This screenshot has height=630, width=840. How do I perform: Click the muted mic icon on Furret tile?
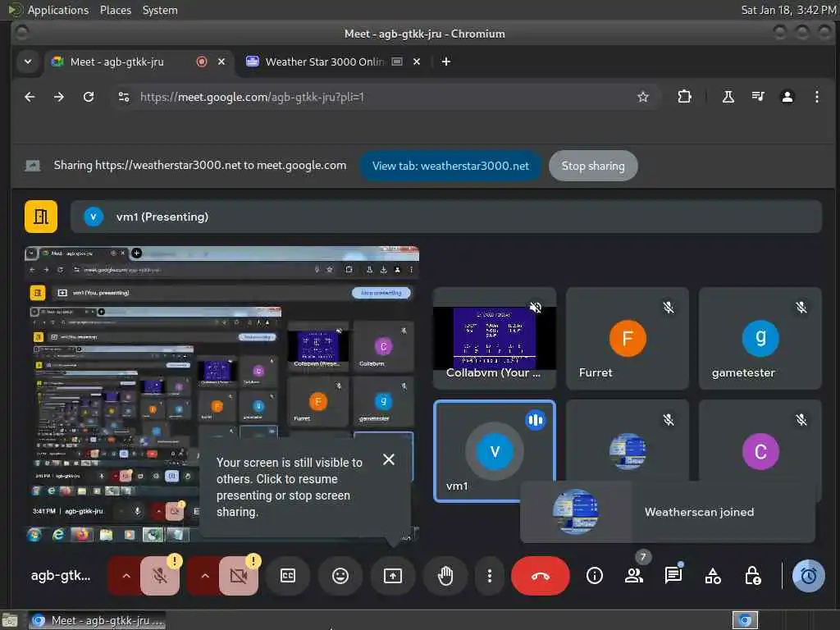pyautogui.click(x=668, y=308)
